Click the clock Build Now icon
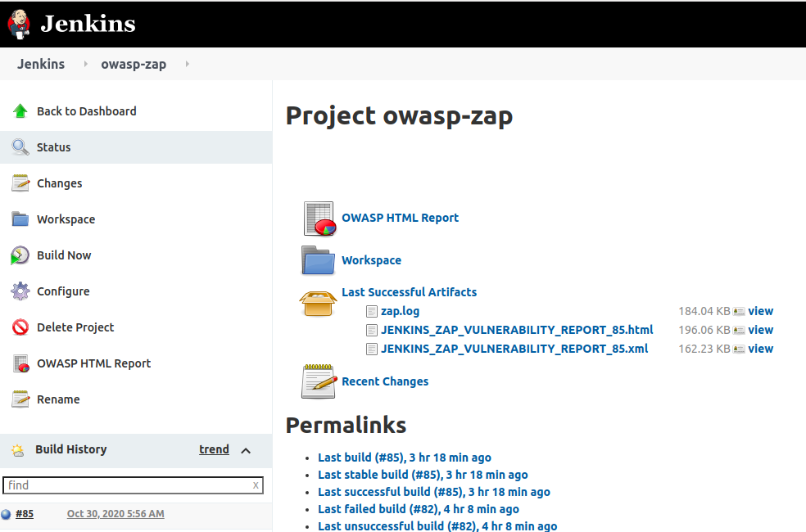Image resolution: width=806 pixels, height=532 pixels. click(20, 255)
